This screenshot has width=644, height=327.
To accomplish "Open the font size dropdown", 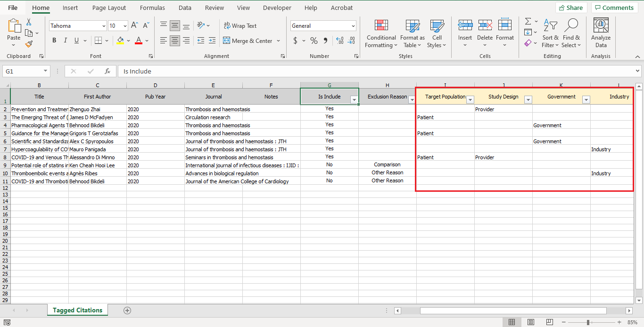I will [x=125, y=26].
